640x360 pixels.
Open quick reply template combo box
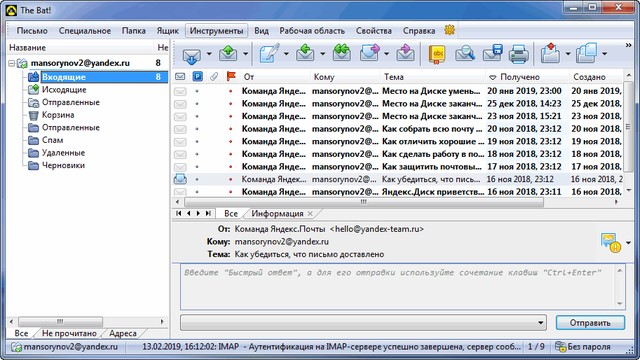pyautogui.click(x=364, y=322)
